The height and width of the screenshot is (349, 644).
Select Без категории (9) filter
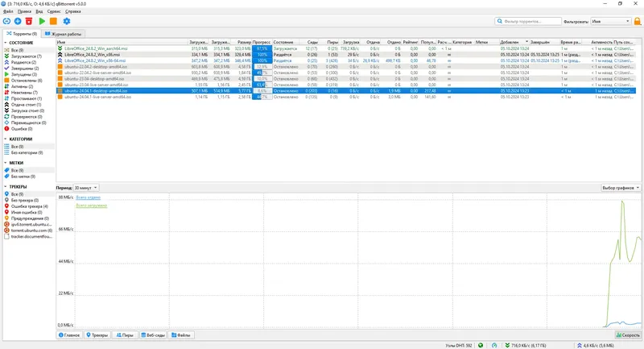(x=27, y=152)
